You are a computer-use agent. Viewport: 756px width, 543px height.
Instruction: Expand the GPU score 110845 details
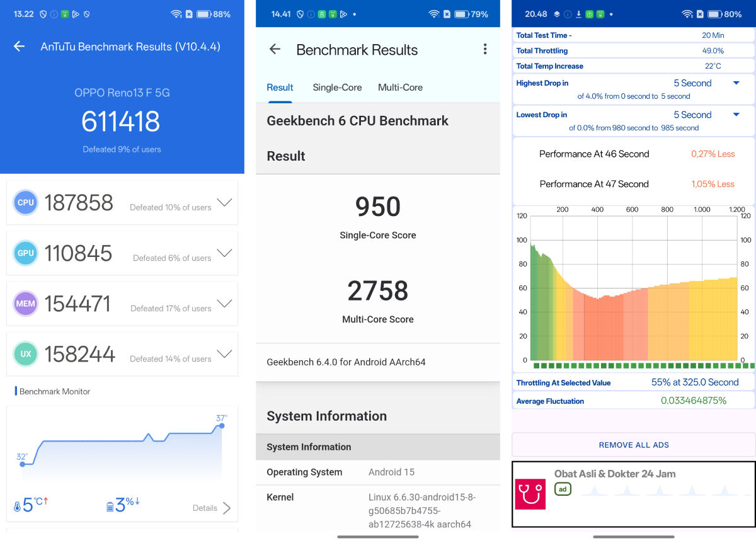tap(224, 253)
